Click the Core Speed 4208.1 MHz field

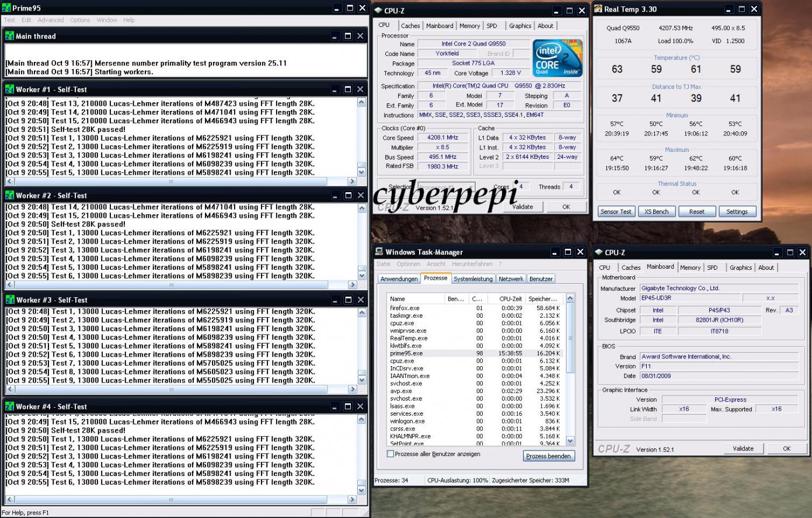pyautogui.click(x=442, y=138)
